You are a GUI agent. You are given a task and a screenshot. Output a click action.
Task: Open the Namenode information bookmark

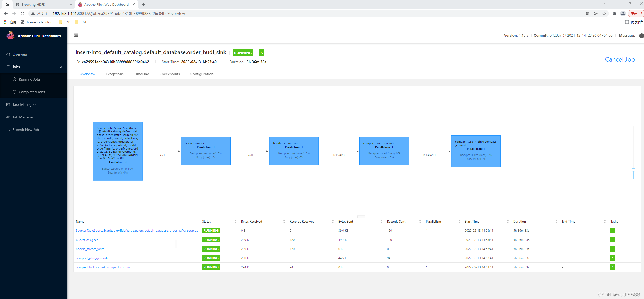coord(37,22)
